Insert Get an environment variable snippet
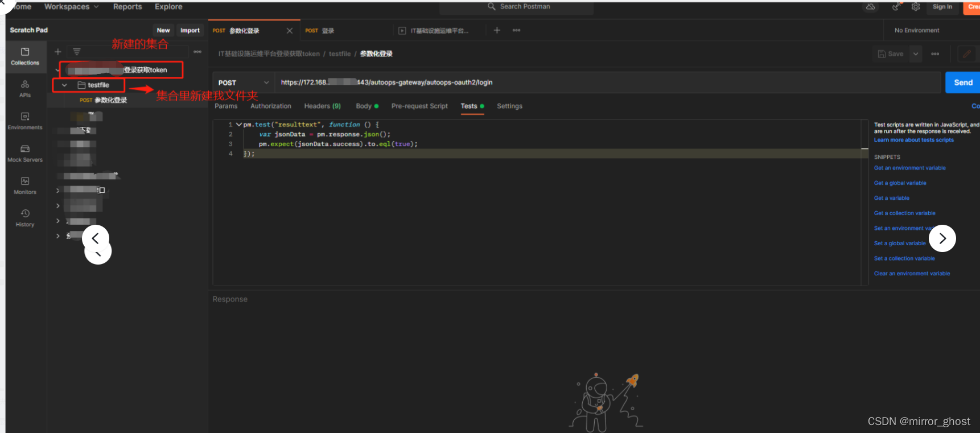The width and height of the screenshot is (980, 433). tap(909, 168)
